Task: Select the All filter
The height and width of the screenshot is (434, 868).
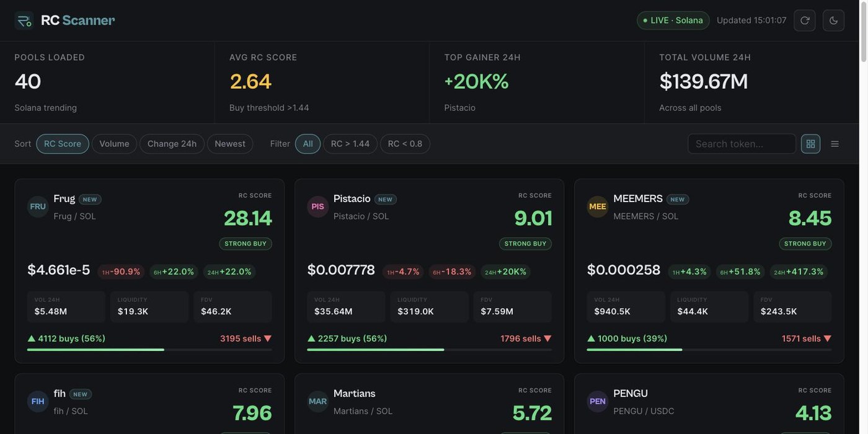Action: click(x=308, y=144)
